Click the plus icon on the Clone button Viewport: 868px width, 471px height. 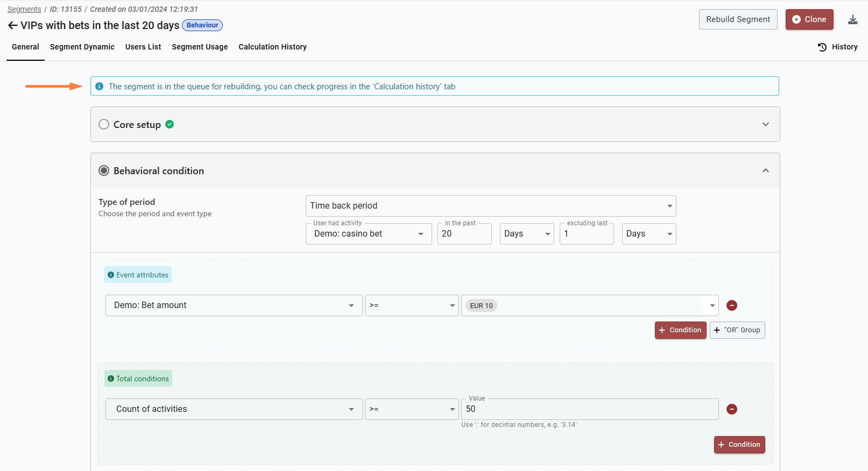[796, 19]
